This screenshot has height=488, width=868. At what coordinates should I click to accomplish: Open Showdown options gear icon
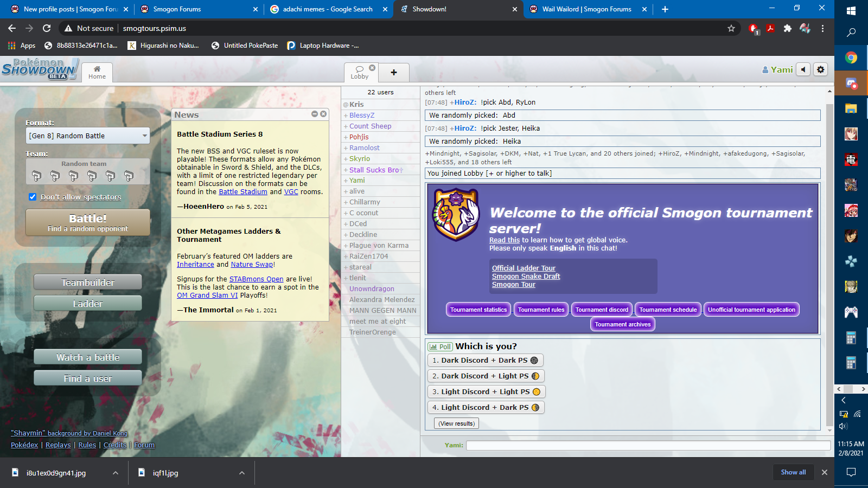click(x=821, y=69)
